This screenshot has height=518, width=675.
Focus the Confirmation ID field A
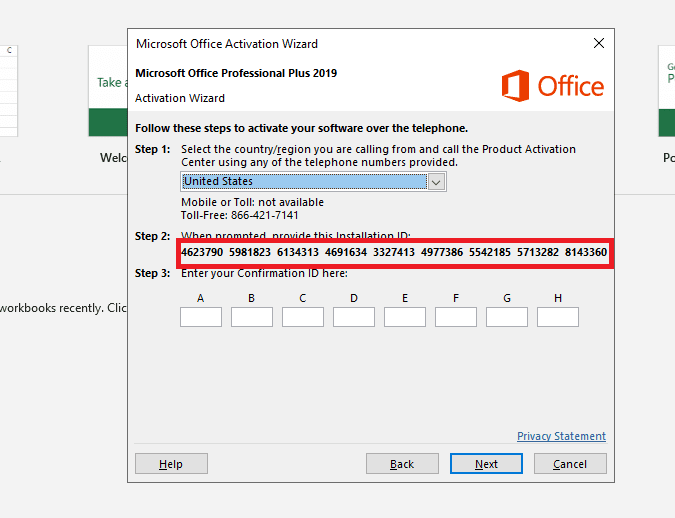201,317
